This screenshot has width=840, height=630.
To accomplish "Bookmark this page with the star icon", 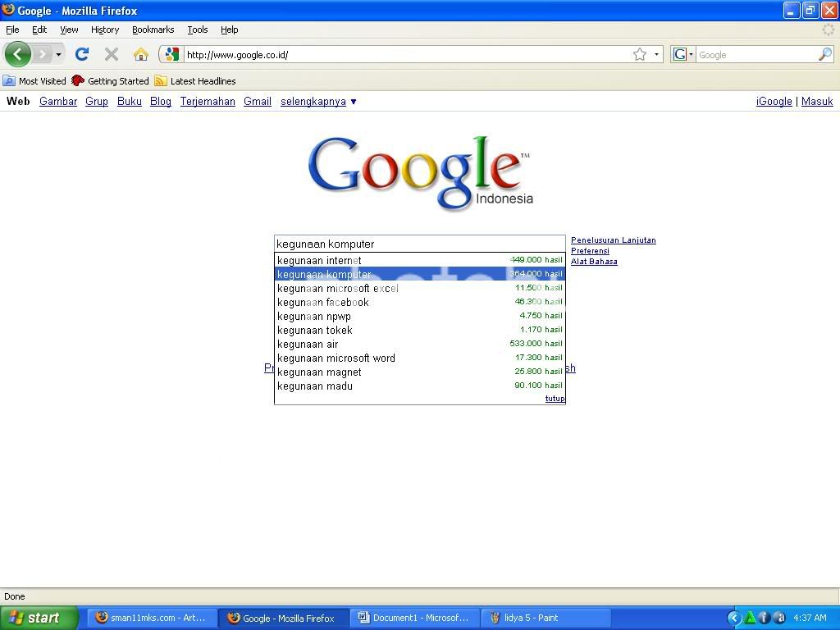I will [x=639, y=55].
